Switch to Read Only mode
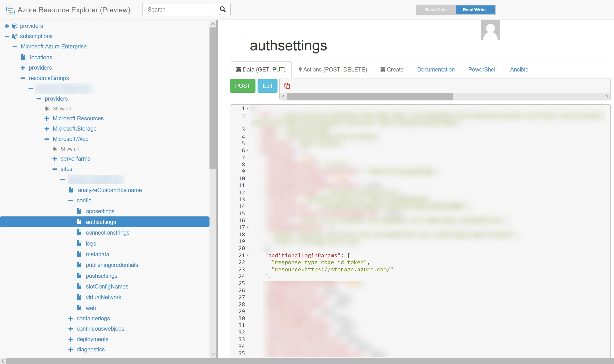The width and height of the screenshot is (614, 364). [436, 10]
